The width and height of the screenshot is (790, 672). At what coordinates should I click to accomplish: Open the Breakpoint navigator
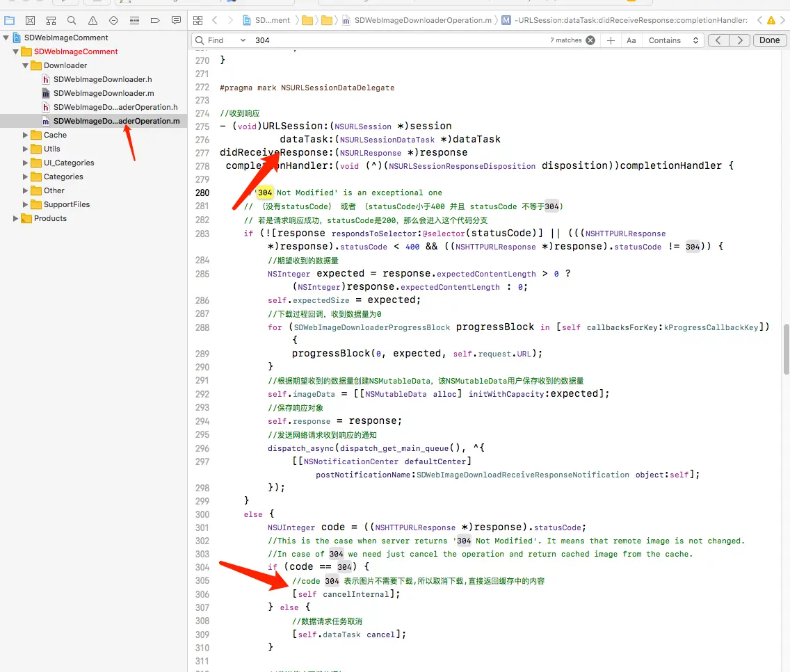tap(155, 21)
